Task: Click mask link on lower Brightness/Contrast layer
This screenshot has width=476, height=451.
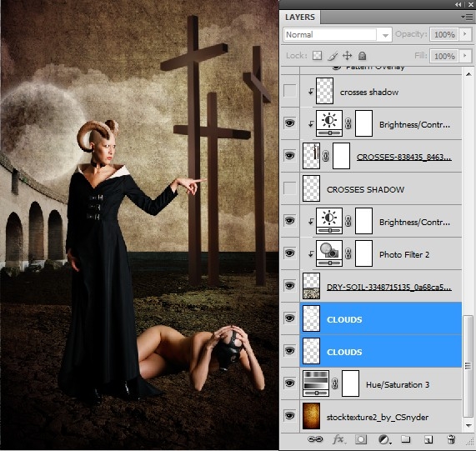Action: coord(348,221)
